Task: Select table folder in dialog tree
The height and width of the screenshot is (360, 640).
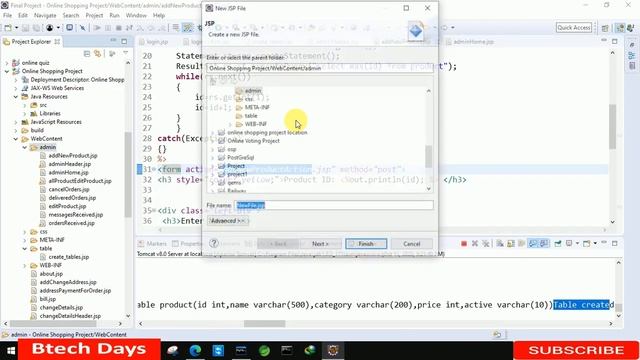Action: click(247, 116)
